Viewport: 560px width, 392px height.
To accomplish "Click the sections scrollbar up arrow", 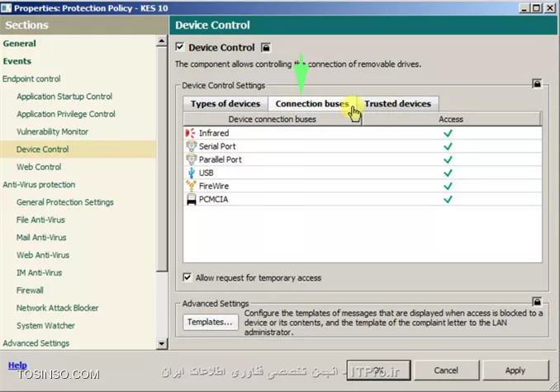I will tap(161, 41).
